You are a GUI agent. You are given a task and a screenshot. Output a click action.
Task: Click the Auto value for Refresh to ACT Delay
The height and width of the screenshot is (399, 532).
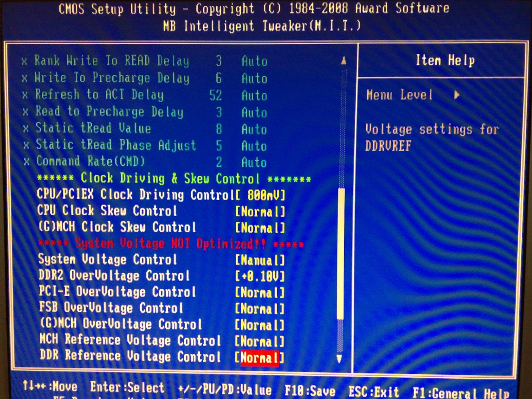pyautogui.click(x=254, y=95)
